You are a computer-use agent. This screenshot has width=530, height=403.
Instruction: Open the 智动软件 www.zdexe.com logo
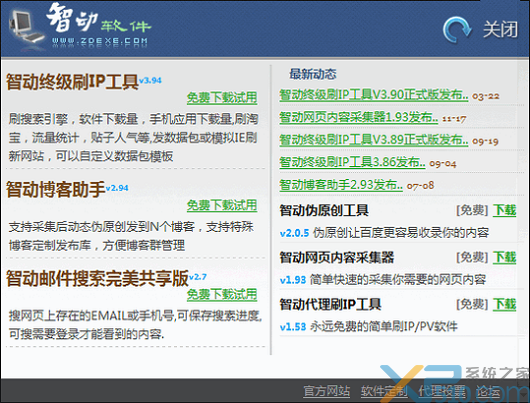(99, 26)
